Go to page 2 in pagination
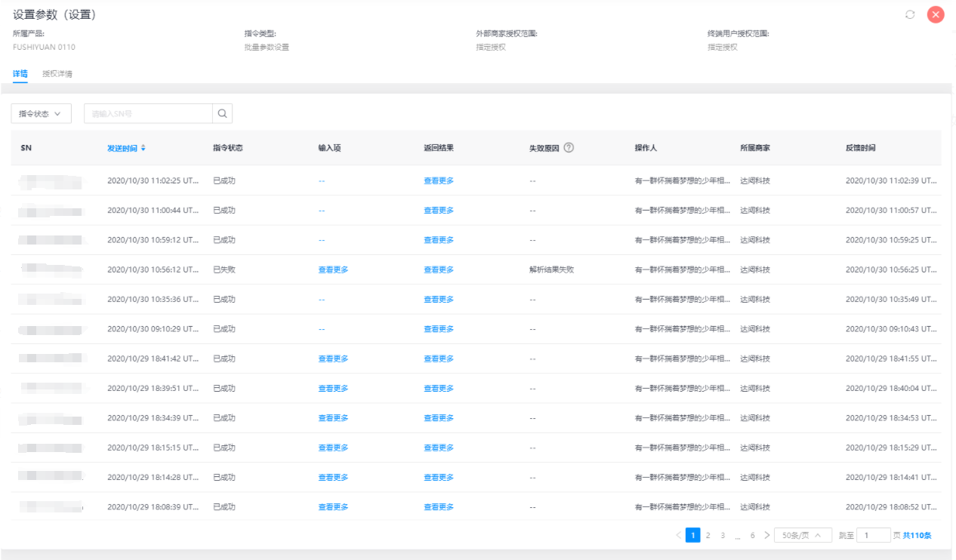 pyautogui.click(x=708, y=535)
